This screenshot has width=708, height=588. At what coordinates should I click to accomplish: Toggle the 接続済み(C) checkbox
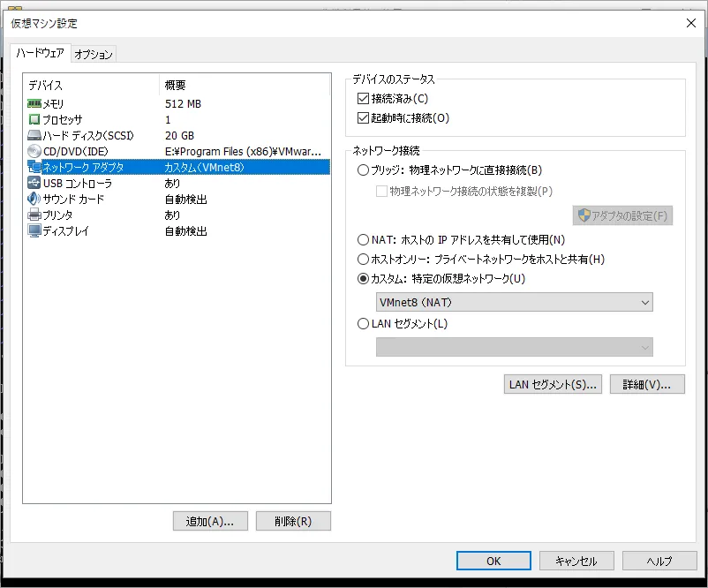[363, 99]
